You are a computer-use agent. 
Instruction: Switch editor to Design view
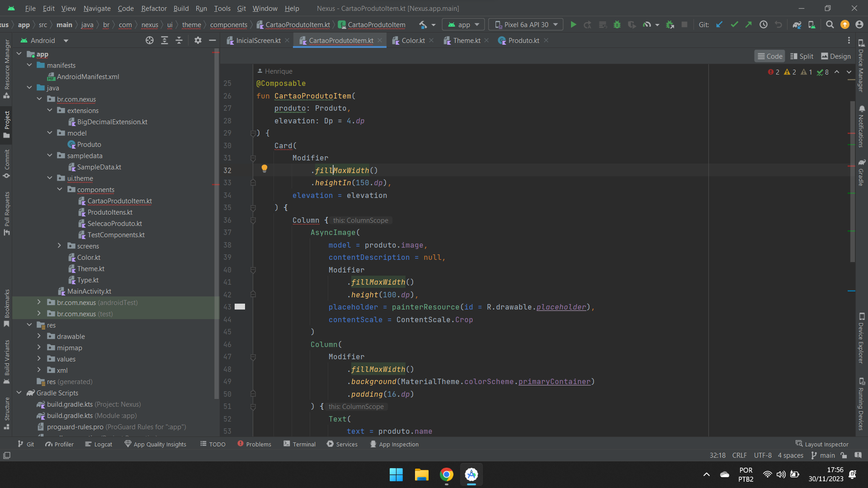tap(835, 56)
